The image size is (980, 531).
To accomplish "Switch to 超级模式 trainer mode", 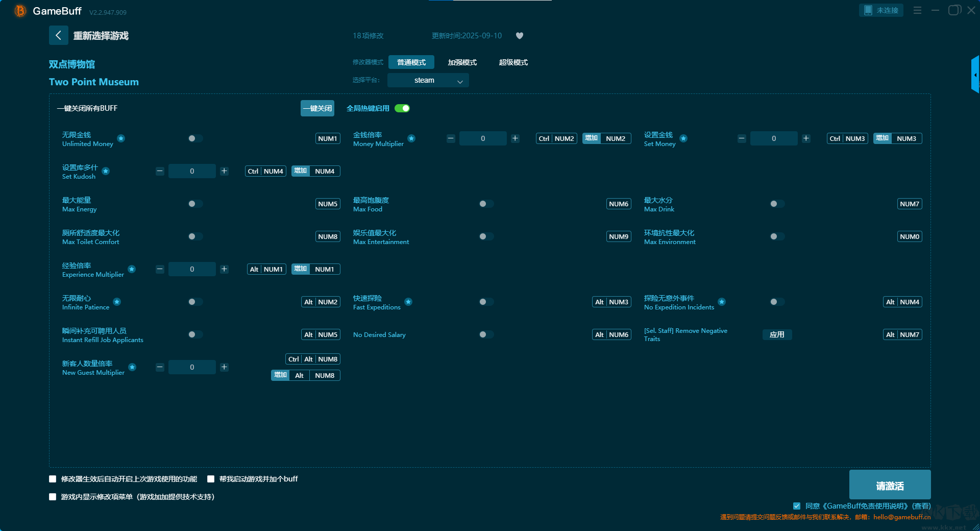I will [513, 62].
